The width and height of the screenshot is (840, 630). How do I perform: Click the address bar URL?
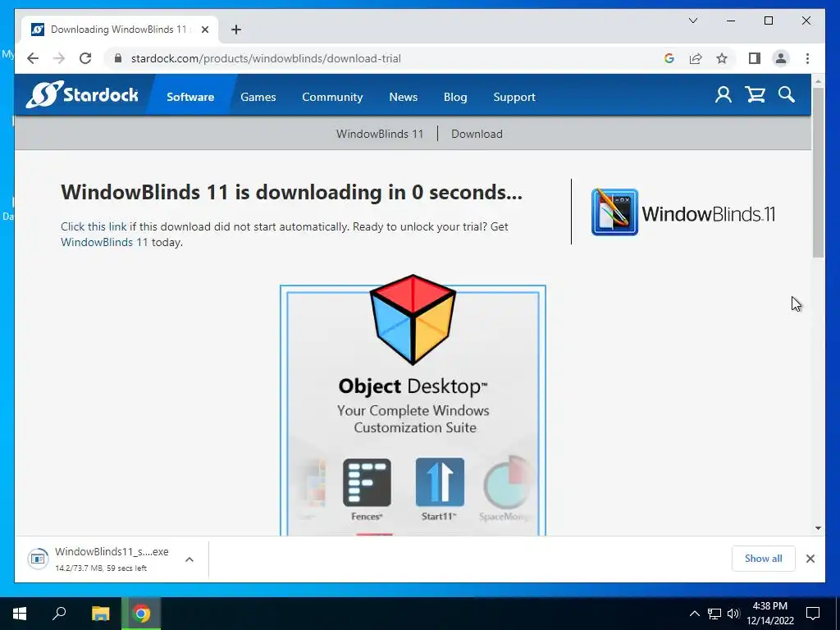pyautogui.click(x=266, y=58)
